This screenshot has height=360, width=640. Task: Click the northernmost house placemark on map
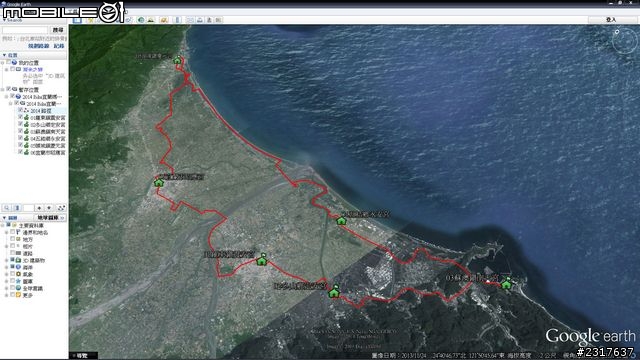177,60
